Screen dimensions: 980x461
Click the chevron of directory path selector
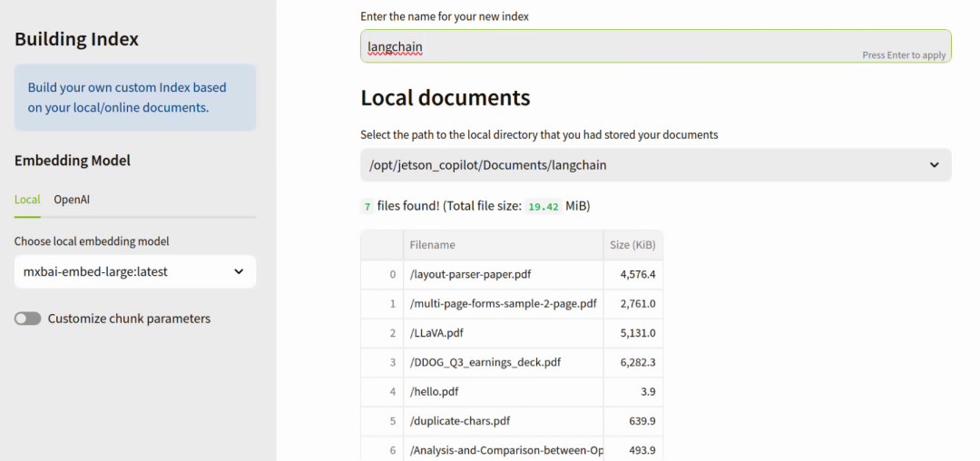(x=935, y=165)
